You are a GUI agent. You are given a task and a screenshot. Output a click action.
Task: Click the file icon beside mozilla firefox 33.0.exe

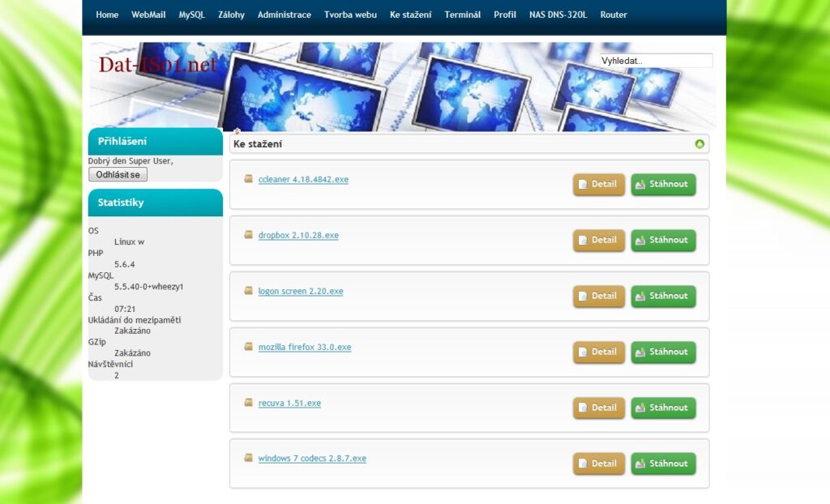pos(249,347)
